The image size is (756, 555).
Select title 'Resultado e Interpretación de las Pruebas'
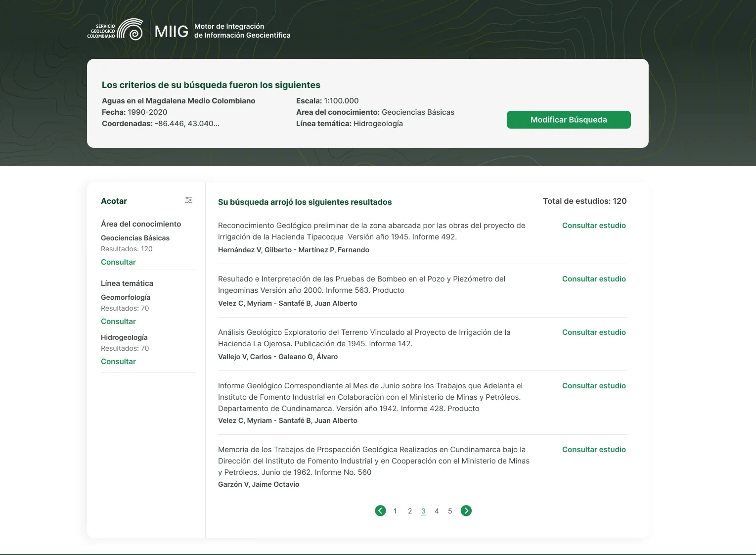point(361,284)
